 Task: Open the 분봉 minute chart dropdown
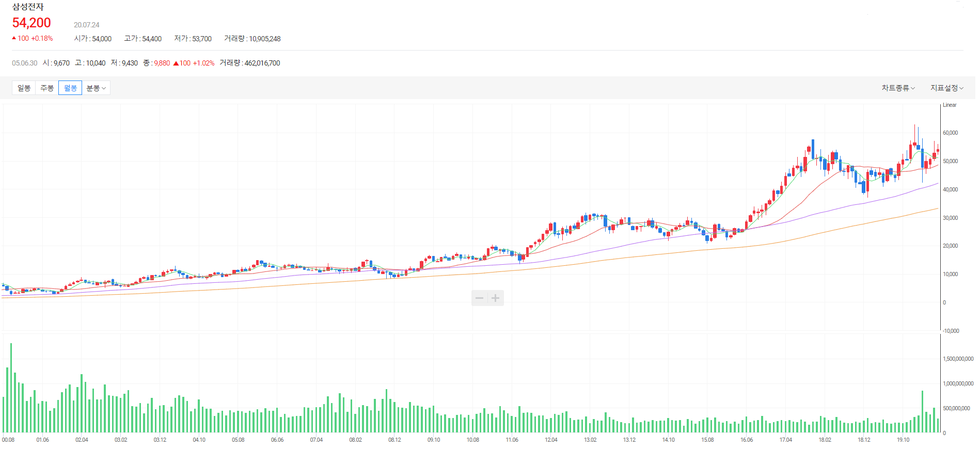coord(96,88)
